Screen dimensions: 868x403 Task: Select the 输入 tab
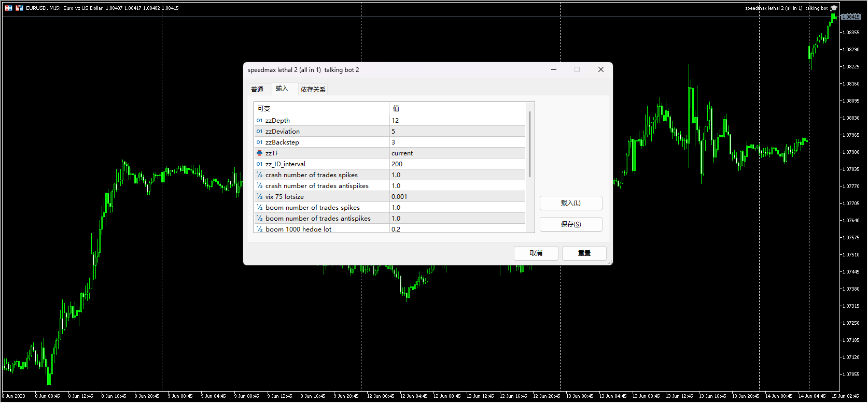coord(282,89)
